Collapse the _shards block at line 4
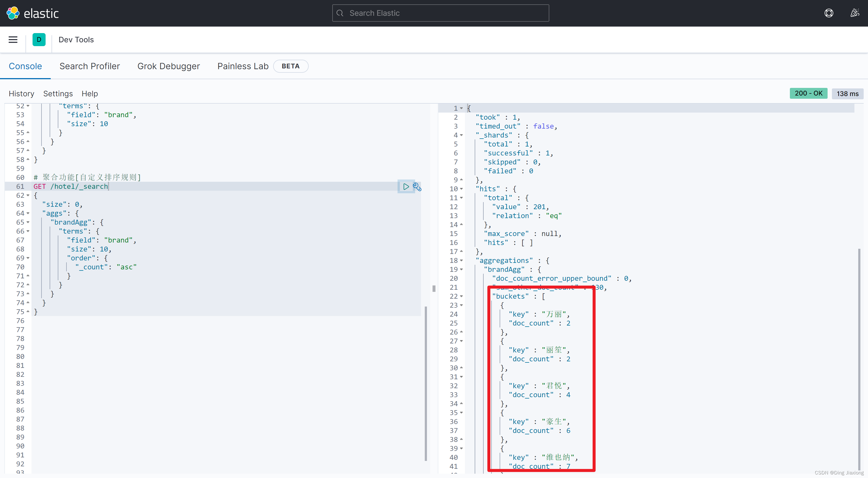Screen dimensions: 868x478 [x=462, y=135]
